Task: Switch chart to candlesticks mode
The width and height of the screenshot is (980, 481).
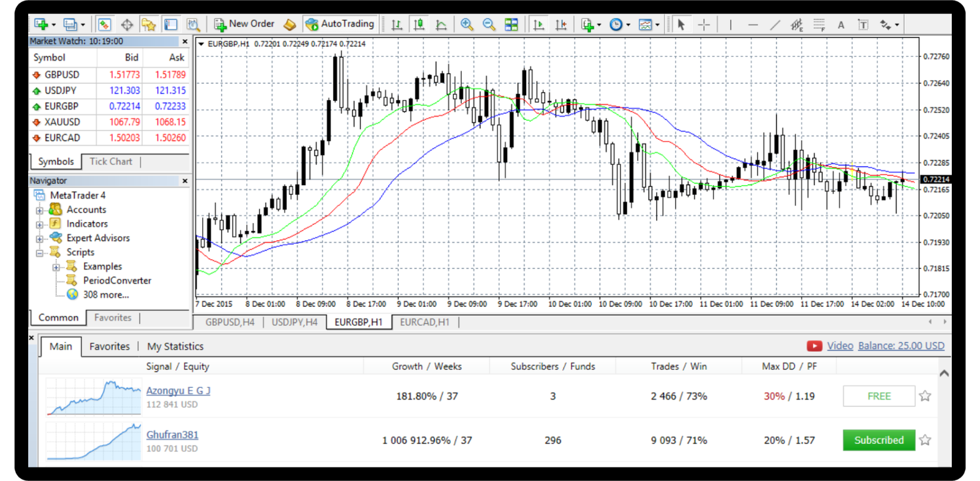Action: 419,25
